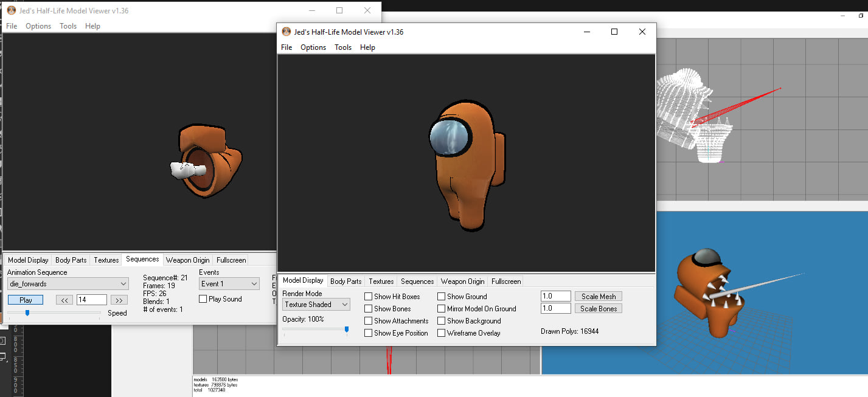
Task: Open Options menu in back window
Action: pyautogui.click(x=38, y=26)
